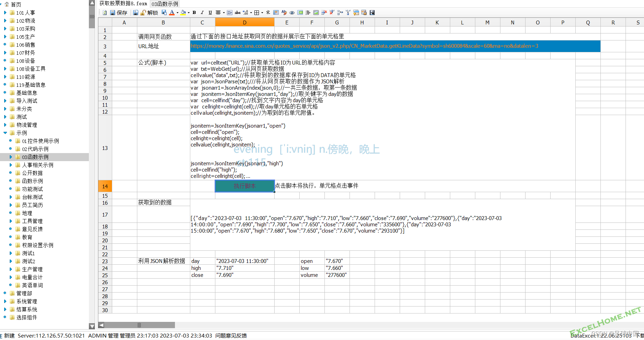
Task: Open 公开数据 tree item
Action: pos(32,173)
